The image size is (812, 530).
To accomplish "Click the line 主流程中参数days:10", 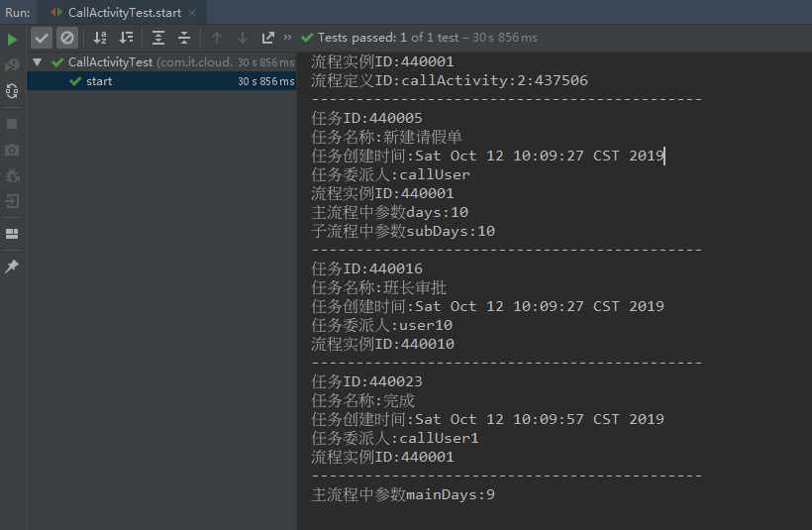I will [389, 212].
